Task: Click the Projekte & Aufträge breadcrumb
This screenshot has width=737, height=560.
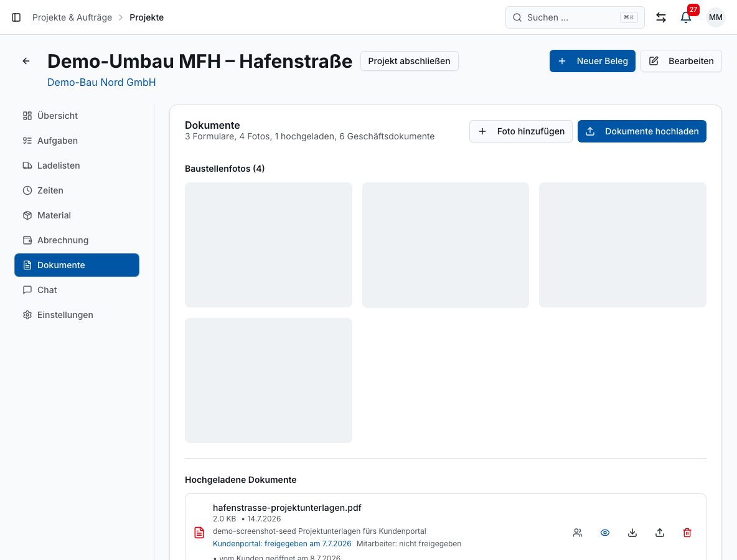Action: point(72,17)
